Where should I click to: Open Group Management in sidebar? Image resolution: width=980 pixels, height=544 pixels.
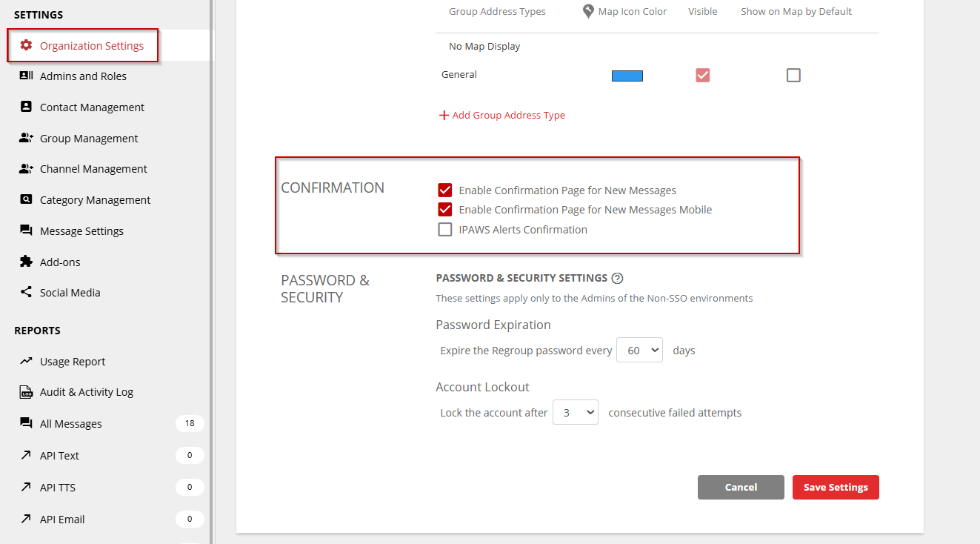tap(89, 139)
